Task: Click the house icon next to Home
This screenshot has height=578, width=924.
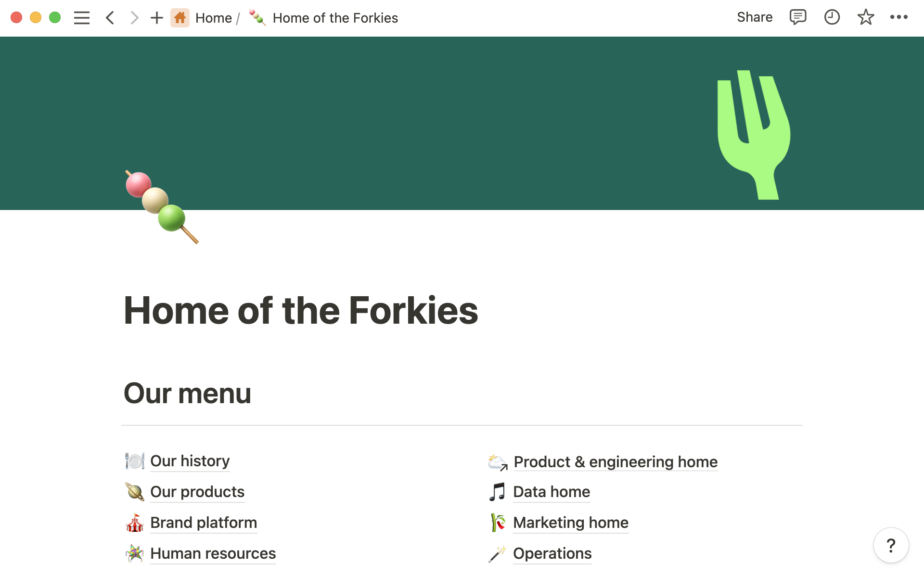Action: [x=180, y=18]
